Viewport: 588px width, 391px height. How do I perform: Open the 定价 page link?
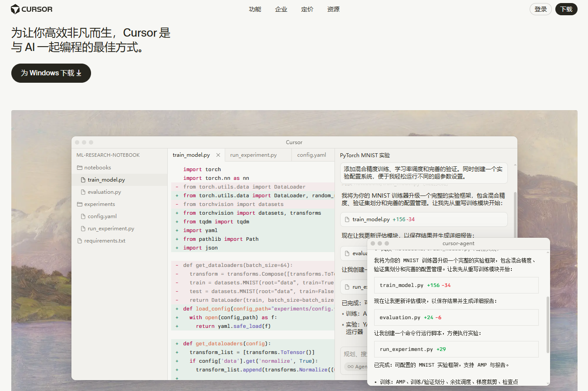click(307, 9)
